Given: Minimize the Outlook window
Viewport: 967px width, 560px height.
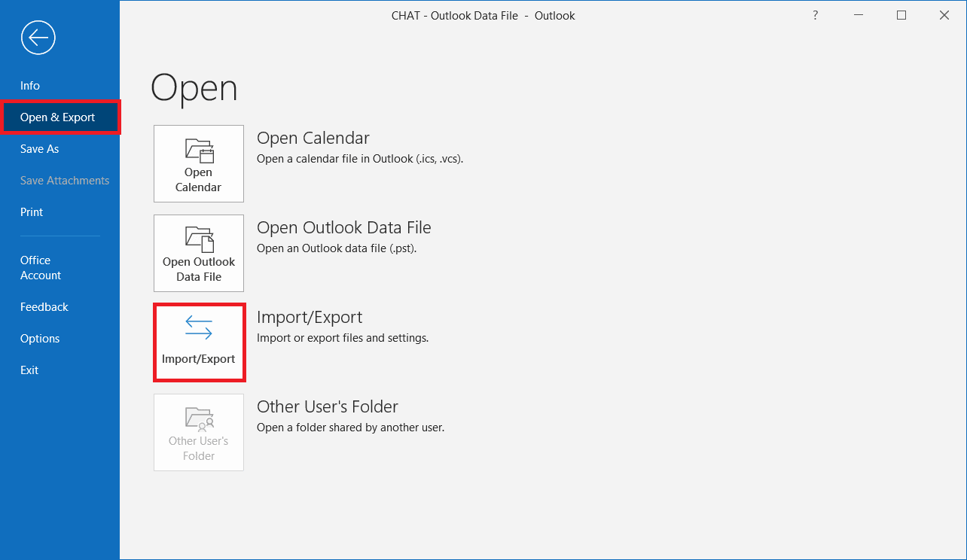Looking at the screenshot, I should click(859, 15).
